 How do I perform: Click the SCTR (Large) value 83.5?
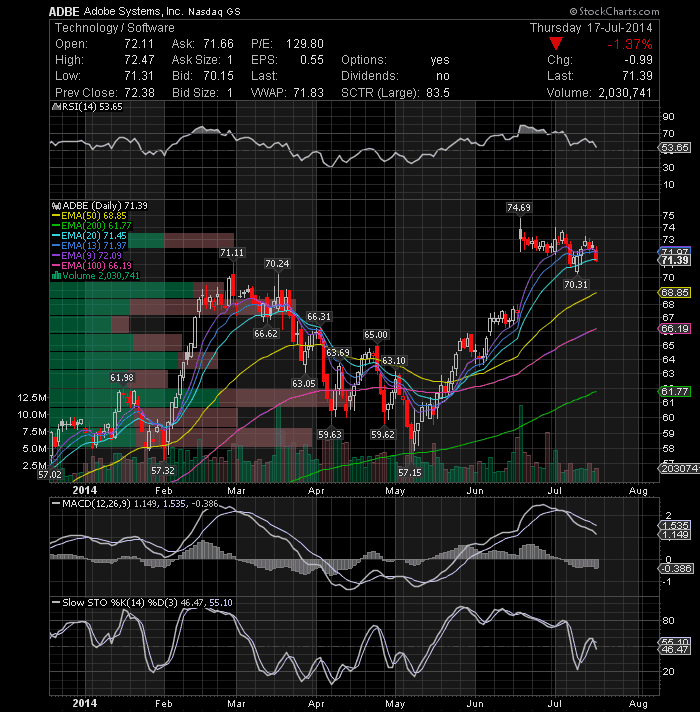(438, 93)
